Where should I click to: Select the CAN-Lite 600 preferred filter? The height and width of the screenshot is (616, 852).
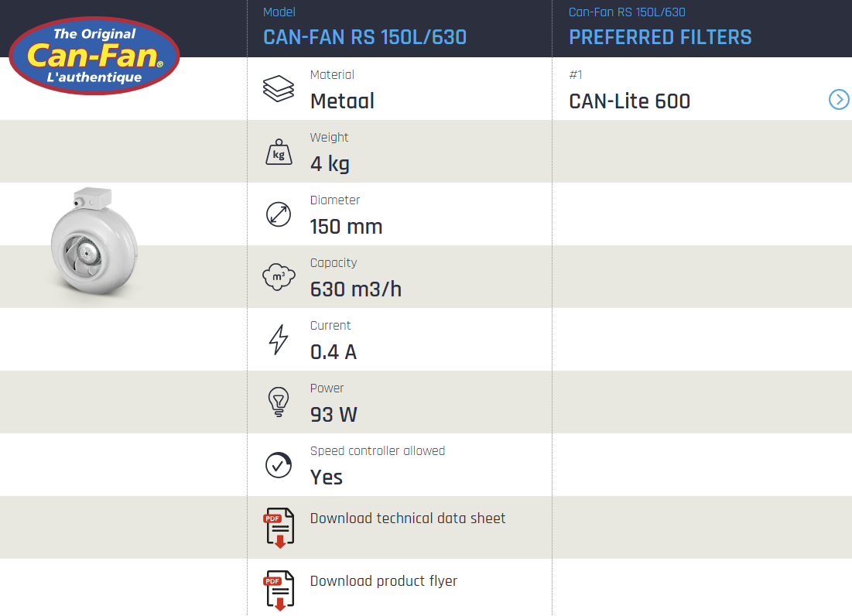(x=629, y=101)
